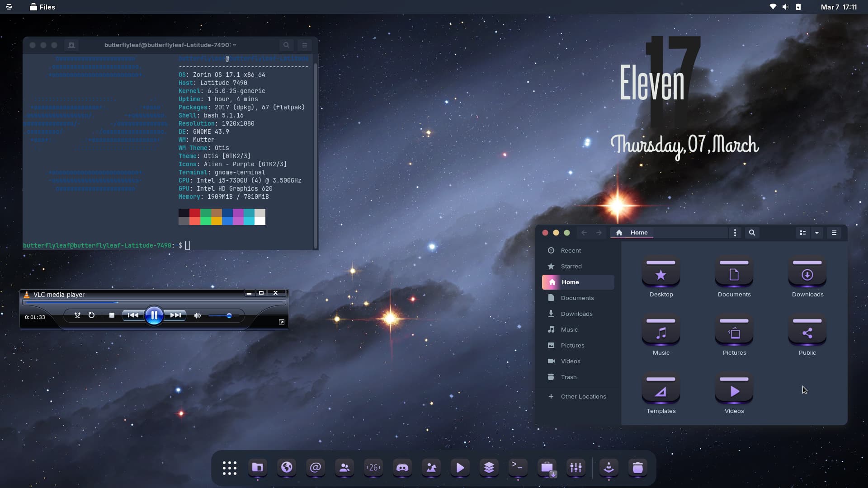Open the VLC cone dock icon
868x488 pixels.
click(x=609, y=468)
